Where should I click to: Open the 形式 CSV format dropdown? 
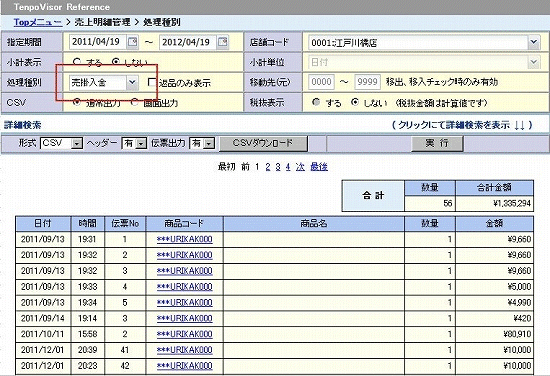click(x=62, y=143)
